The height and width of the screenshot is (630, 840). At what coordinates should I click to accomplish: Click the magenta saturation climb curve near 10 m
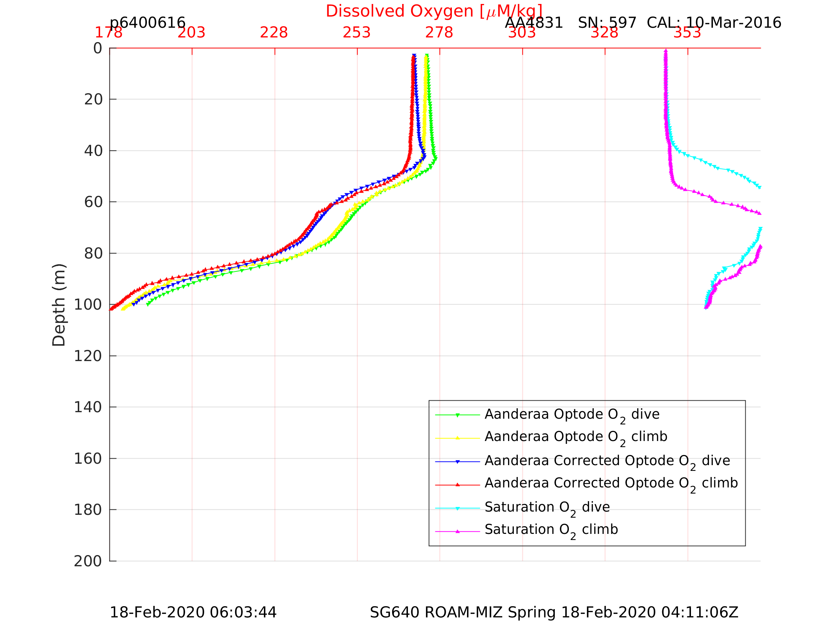[665, 74]
